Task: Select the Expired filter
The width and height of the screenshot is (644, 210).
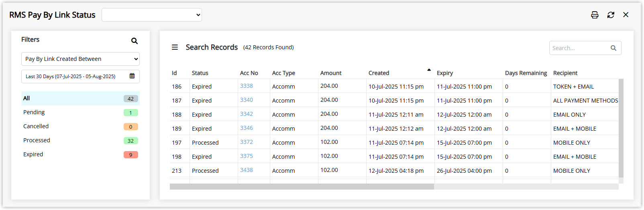Action: [x=80, y=154]
